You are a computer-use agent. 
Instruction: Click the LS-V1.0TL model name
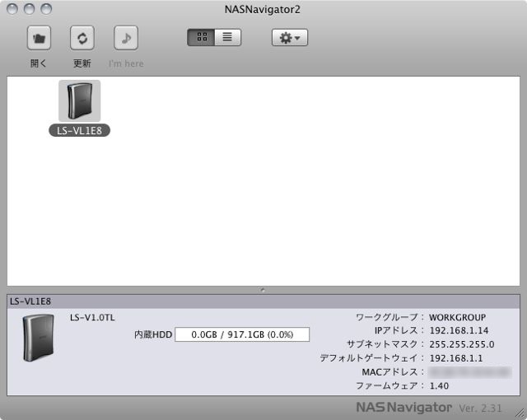coord(92,318)
